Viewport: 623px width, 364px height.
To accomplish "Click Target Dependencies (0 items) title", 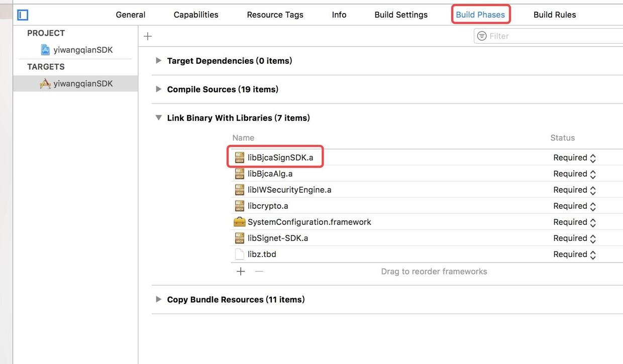I will tap(230, 61).
